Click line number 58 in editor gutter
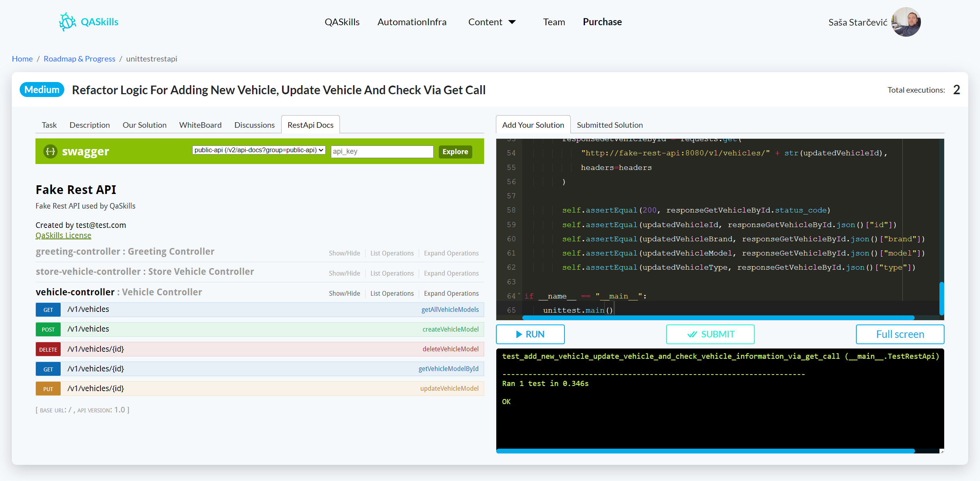980x481 pixels. tap(511, 210)
